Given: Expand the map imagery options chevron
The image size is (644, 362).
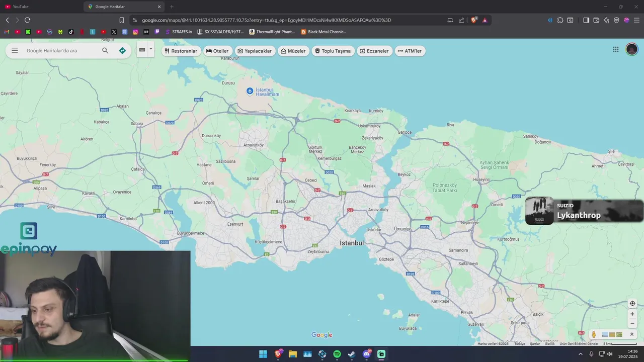Looking at the screenshot, I should pos(632,334).
